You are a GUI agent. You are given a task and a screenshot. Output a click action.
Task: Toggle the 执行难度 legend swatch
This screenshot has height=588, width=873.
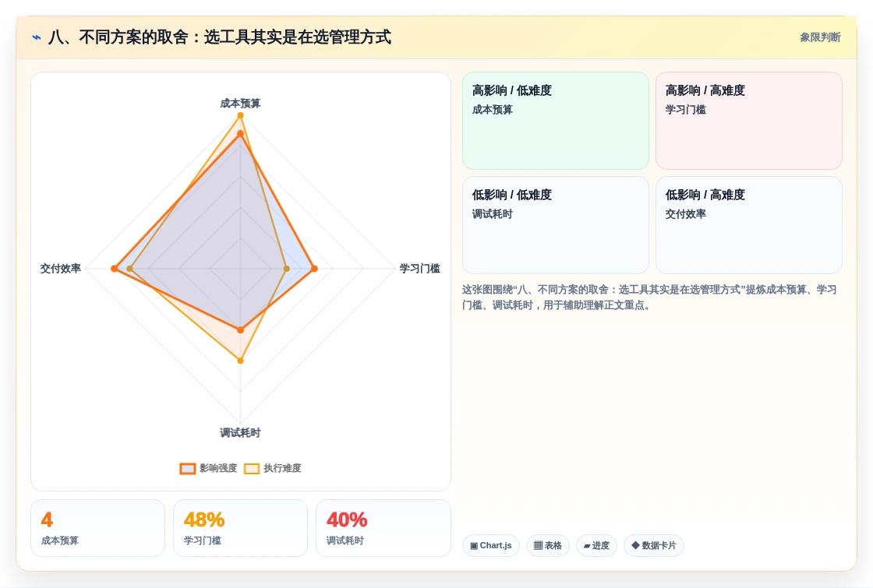point(252,468)
